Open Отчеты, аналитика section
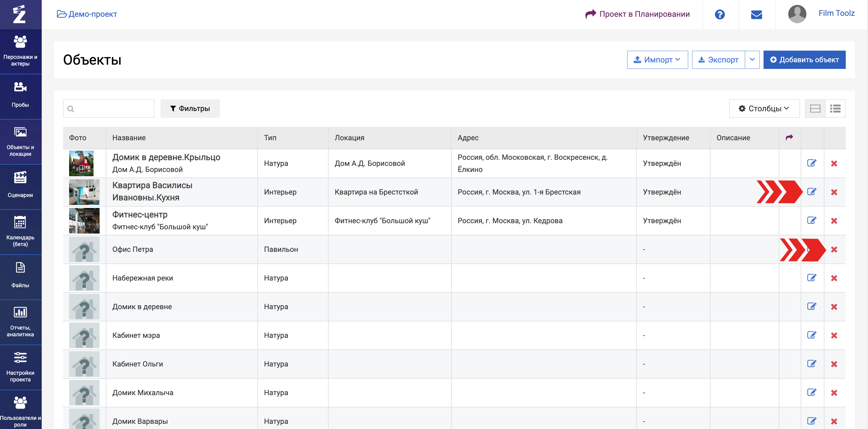The height and width of the screenshot is (429, 868). (20, 322)
